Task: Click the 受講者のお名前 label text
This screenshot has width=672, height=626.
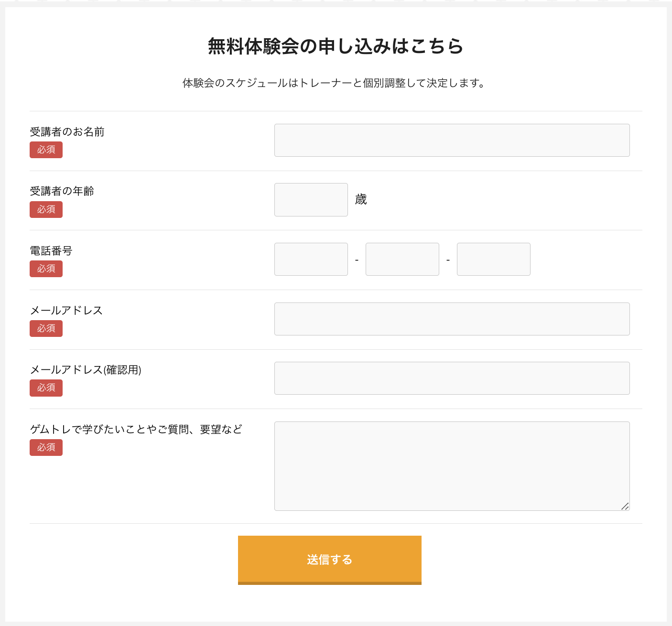Action: (67, 132)
